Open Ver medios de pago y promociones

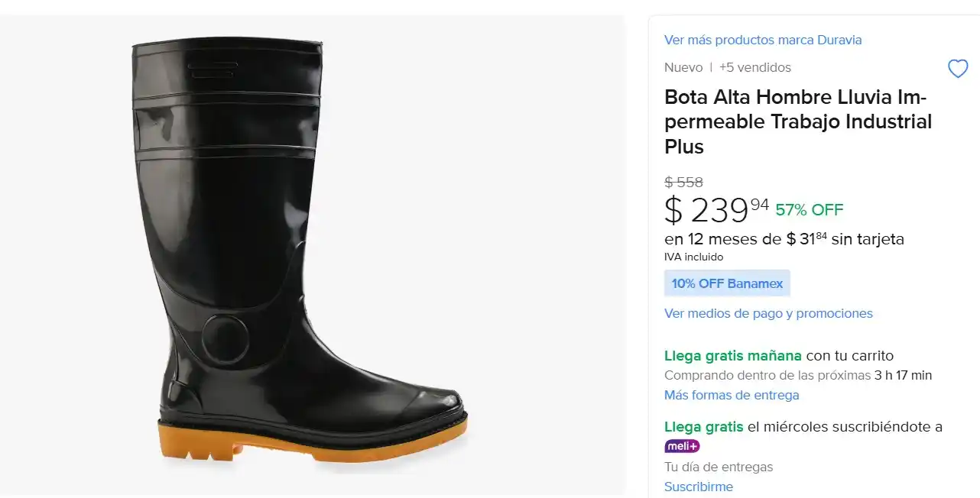pos(768,313)
